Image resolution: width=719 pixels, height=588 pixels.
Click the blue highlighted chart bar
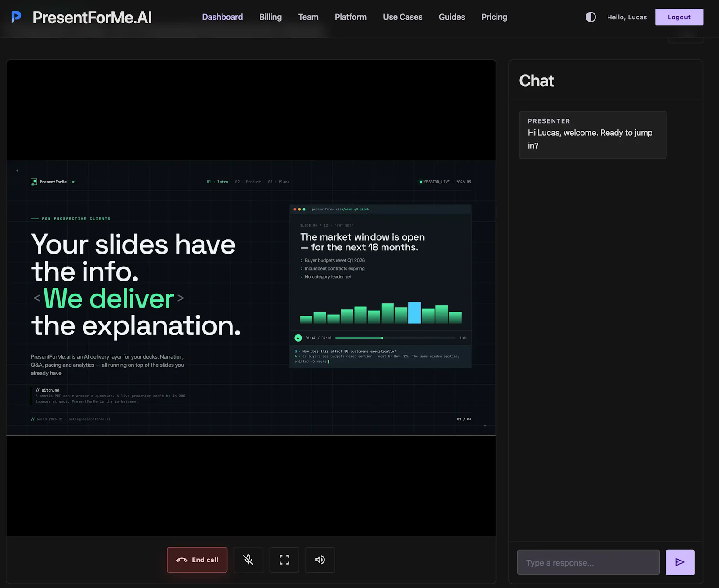414,312
